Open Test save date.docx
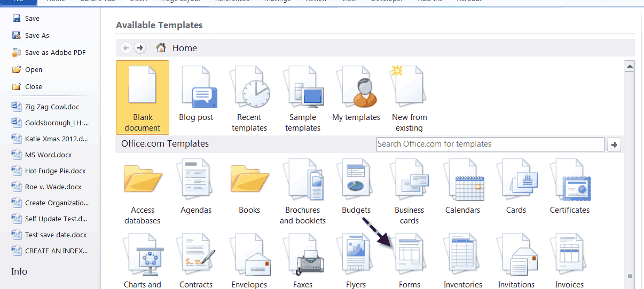Image resolution: width=644 pixels, height=289 pixels. [x=50, y=235]
